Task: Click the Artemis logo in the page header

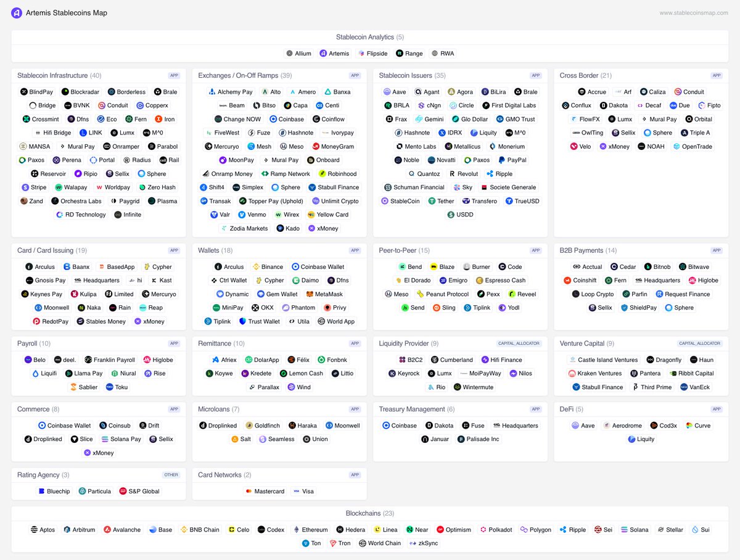Action: (x=17, y=13)
